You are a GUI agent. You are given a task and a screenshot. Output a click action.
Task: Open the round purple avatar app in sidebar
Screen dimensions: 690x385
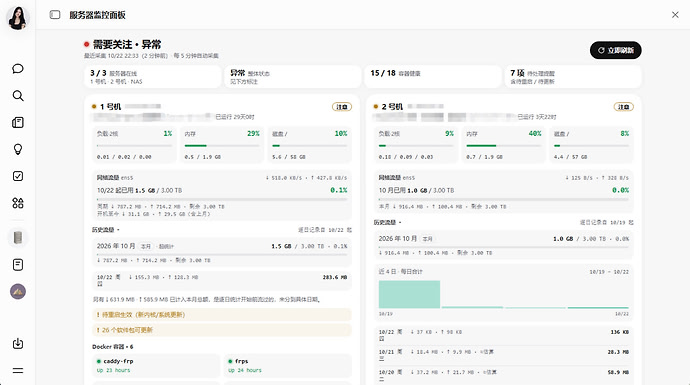(x=18, y=291)
